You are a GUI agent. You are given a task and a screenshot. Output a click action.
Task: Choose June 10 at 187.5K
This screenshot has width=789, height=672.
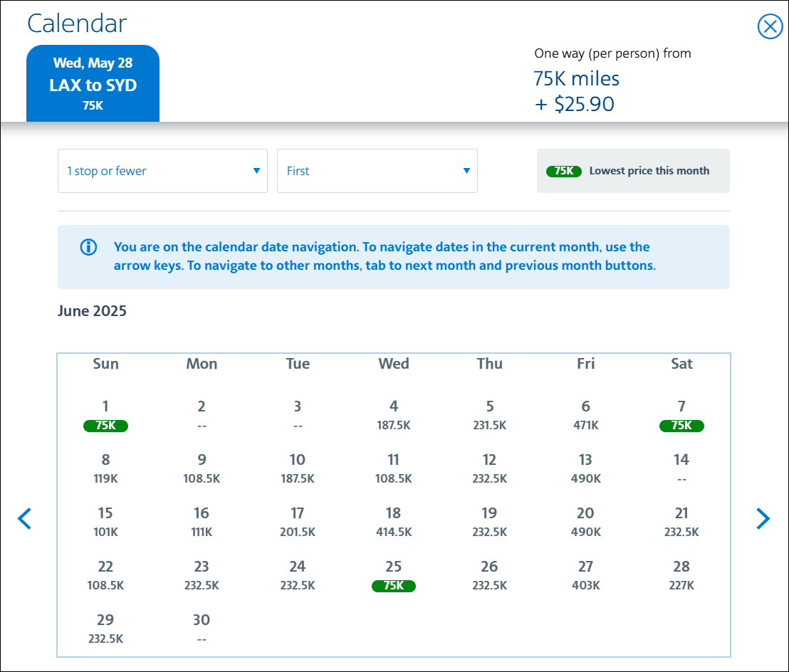[x=298, y=469]
